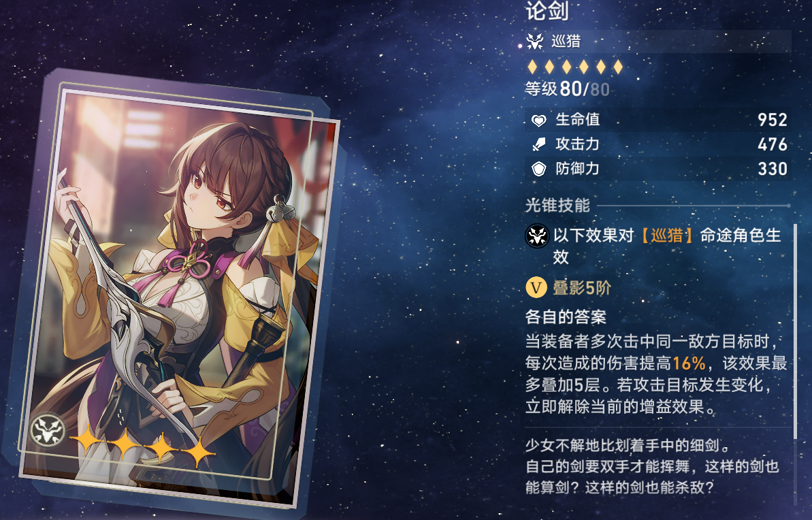812x520 pixels.
Task: Click the first golden diamond under 巡猎
Action: pyautogui.click(x=532, y=67)
